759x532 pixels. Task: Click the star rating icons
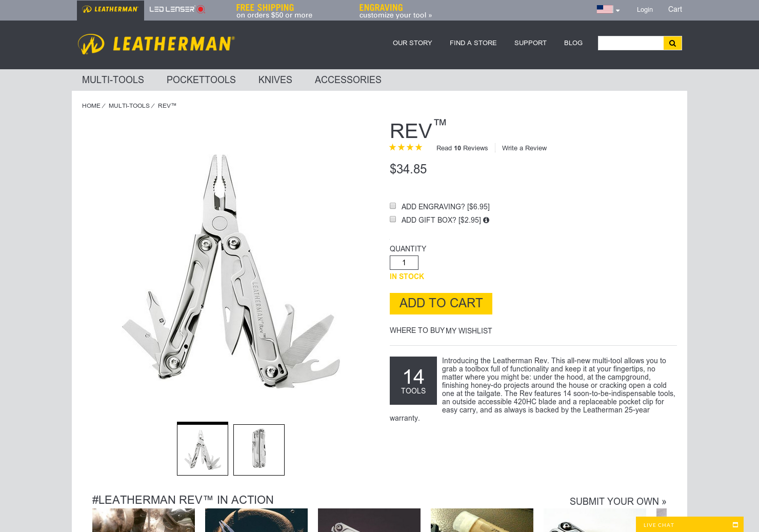click(406, 147)
